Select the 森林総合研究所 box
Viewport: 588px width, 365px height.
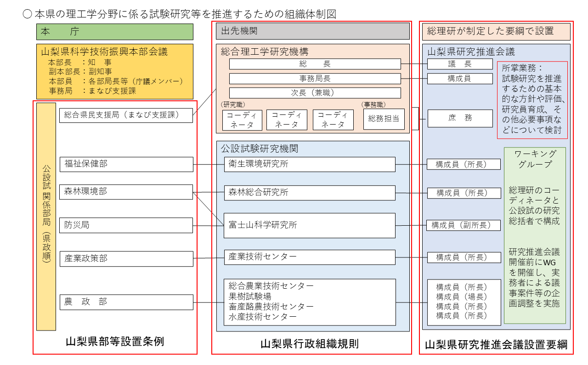coord(309,193)
